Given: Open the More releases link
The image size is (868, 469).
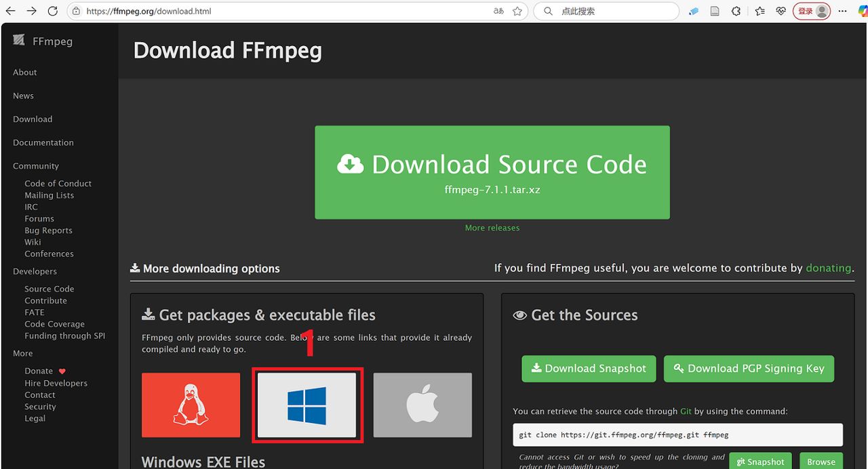Looking at the screenshot, I should coord(492,228).
